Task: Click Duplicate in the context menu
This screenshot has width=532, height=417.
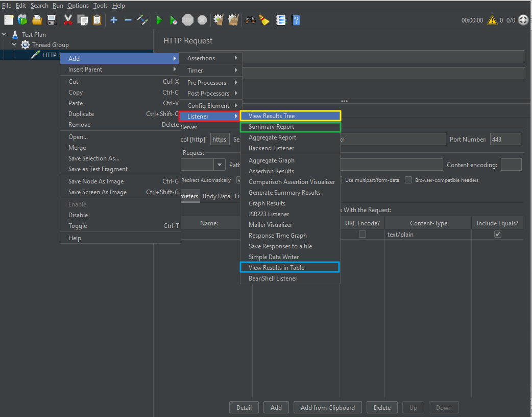Action: [x=120, y=114]
